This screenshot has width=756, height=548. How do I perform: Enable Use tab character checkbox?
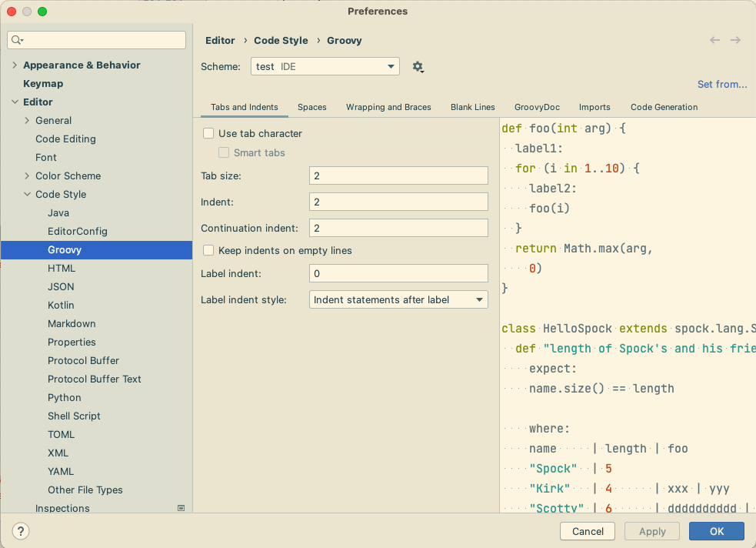[x=208, y=133]
